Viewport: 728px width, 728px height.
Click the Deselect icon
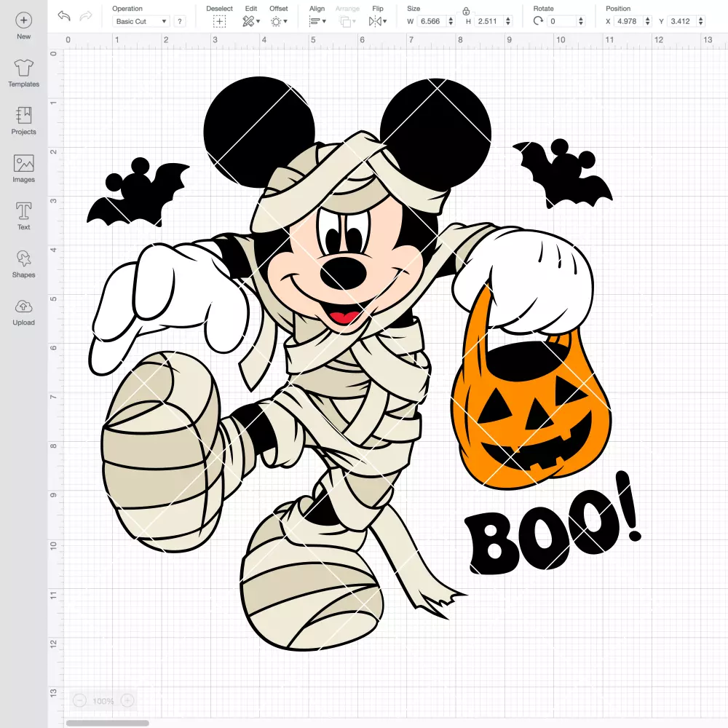(x=219, y=21)
